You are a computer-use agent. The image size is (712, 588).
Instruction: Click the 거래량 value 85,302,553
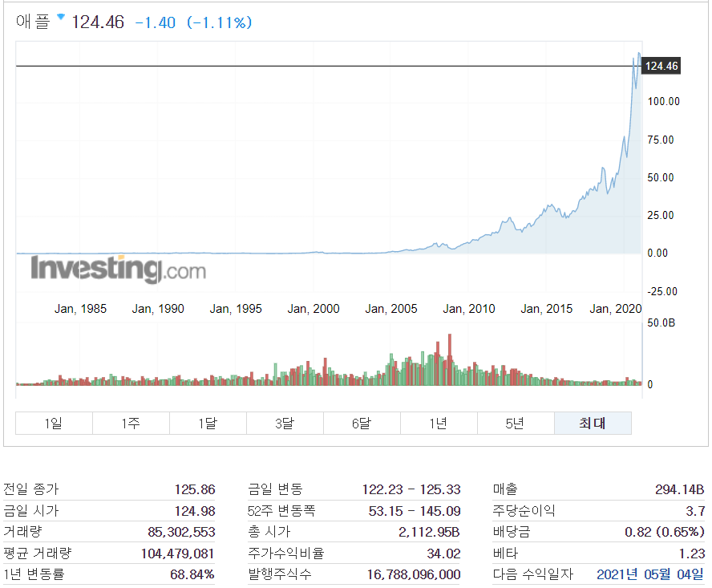(x=181, y=532)
